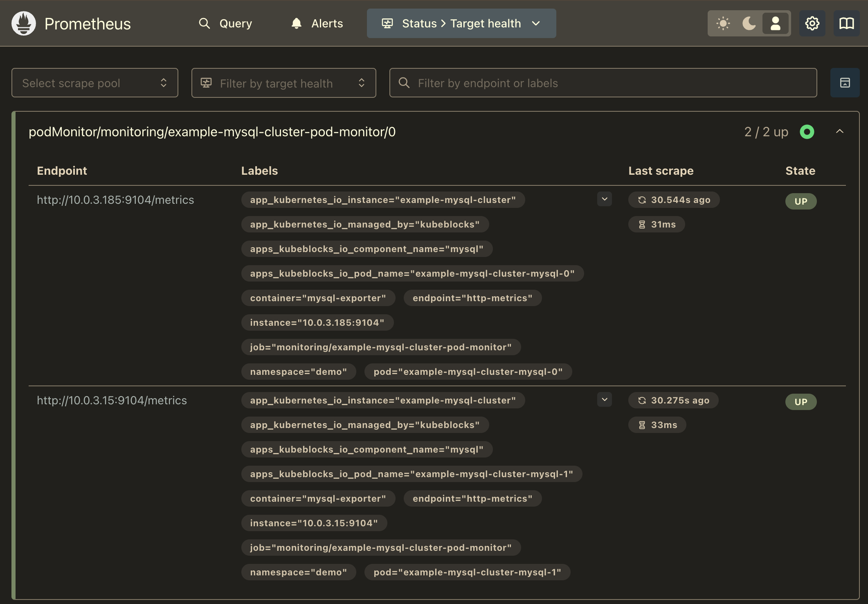
Task: Collapse the example-mysql-cluster-pod-monitor pool chevron
Action: click(x=840, y=131)
